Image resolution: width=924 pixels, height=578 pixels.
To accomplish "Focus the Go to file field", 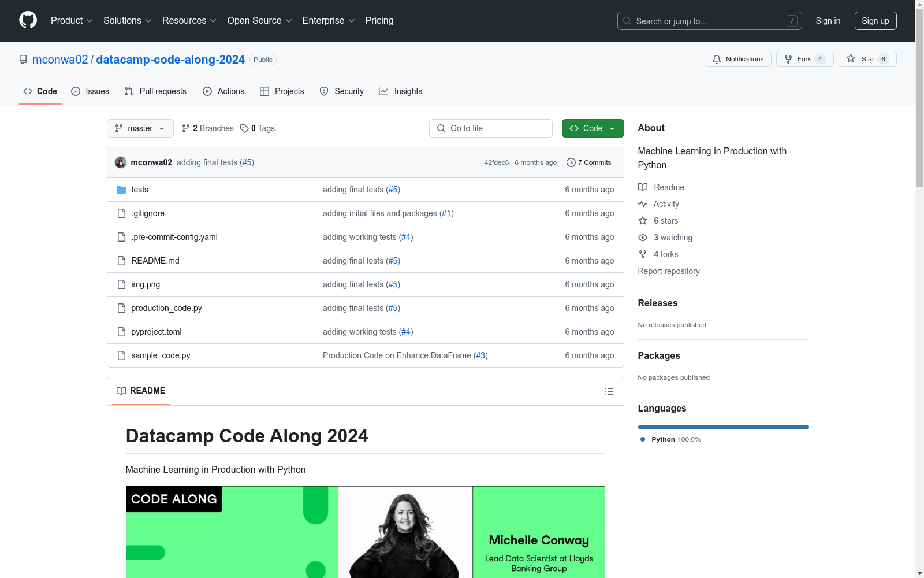I will tap(491, 128).
